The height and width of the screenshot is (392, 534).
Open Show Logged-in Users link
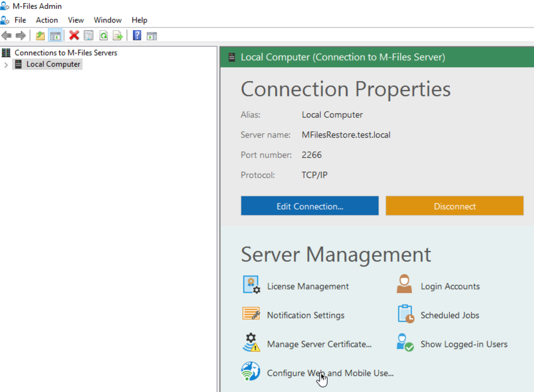(464, 344)
